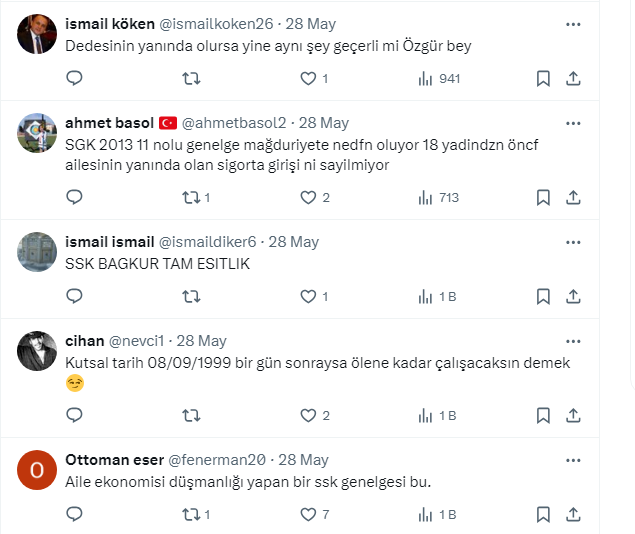Reply to ismail köken's tweet
635x534 pixels.
pos(74,78)
